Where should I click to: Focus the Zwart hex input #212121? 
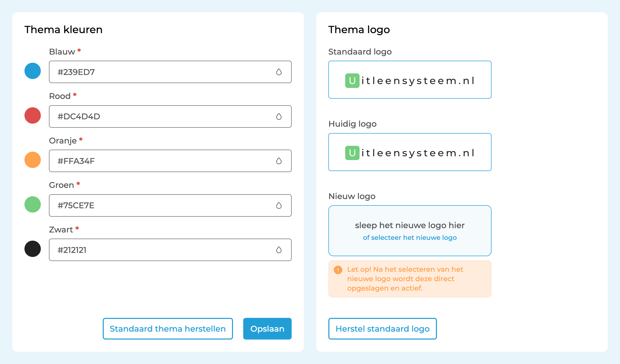[x=170, y=250]
